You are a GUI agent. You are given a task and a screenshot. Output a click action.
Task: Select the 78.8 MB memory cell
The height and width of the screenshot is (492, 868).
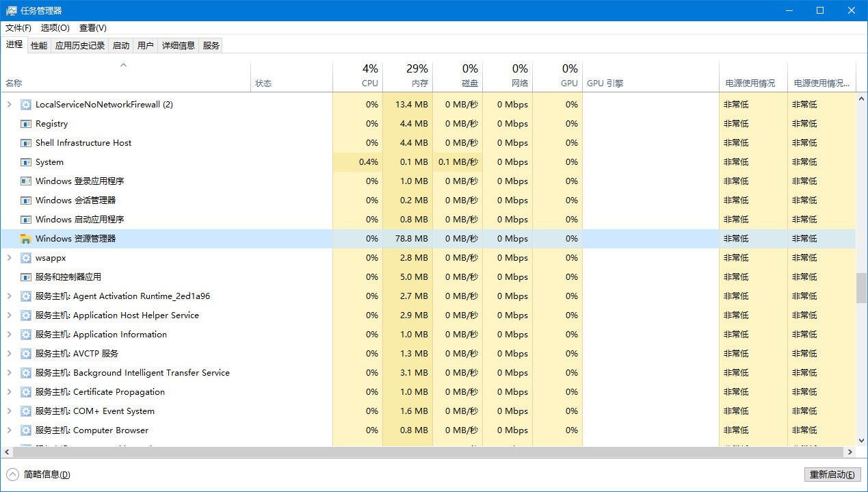[x=408, y=239]
